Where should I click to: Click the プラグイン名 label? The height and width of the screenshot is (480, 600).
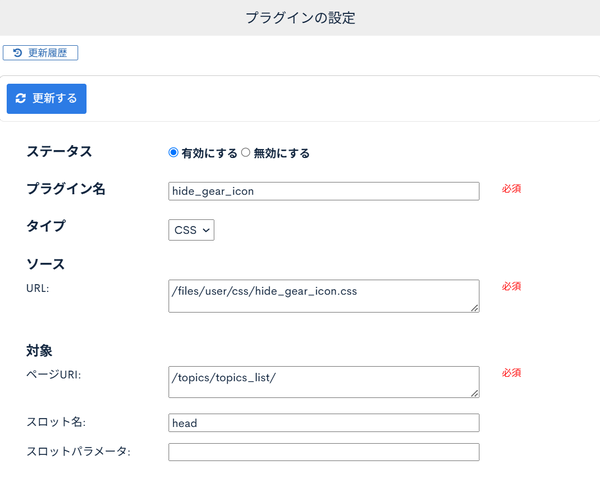[x=66, y=189]
